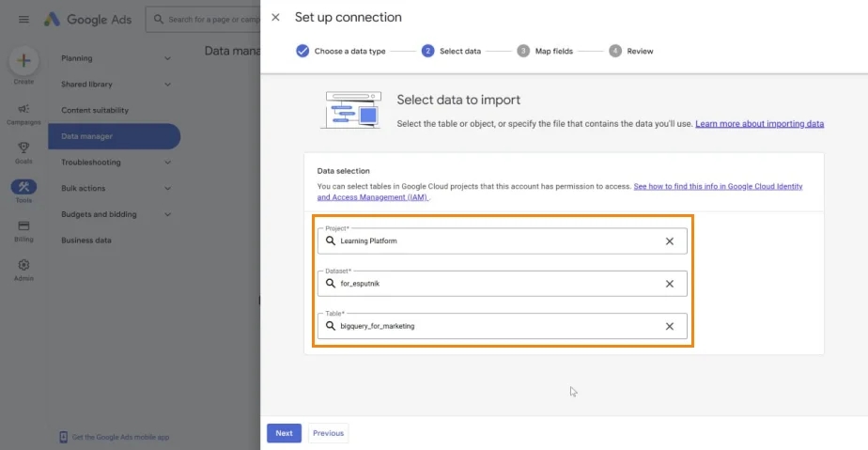The height and width of the screenshot is (450, 868).
Task: Click step 4 circle icon
Action: [615, 51]
